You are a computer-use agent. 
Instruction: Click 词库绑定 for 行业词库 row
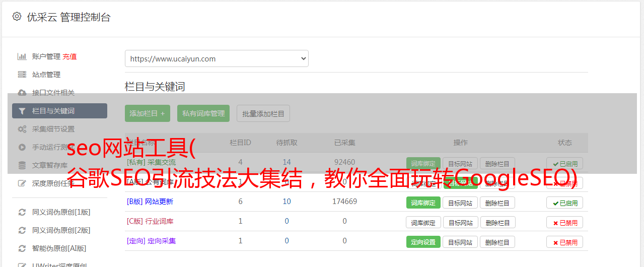(423, 222)
